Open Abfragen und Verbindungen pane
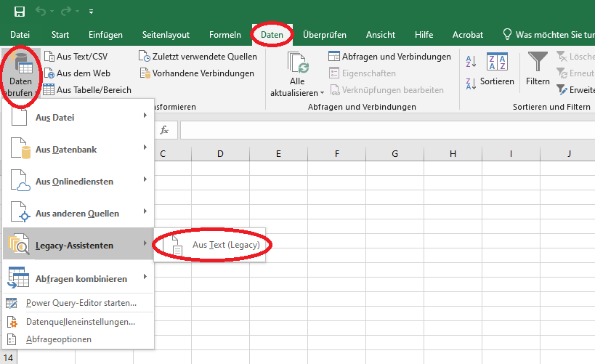The width and height of the screenshot is (595, 364). tap(389, 57)
